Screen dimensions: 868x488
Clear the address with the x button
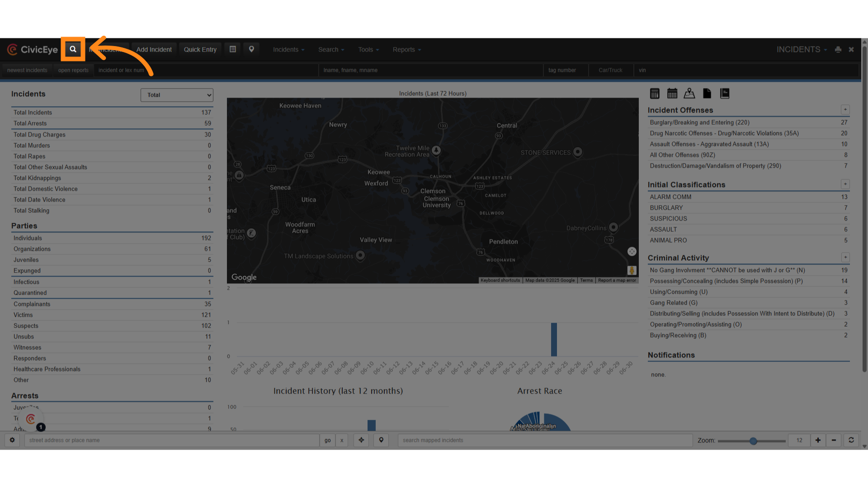[342, 440]
